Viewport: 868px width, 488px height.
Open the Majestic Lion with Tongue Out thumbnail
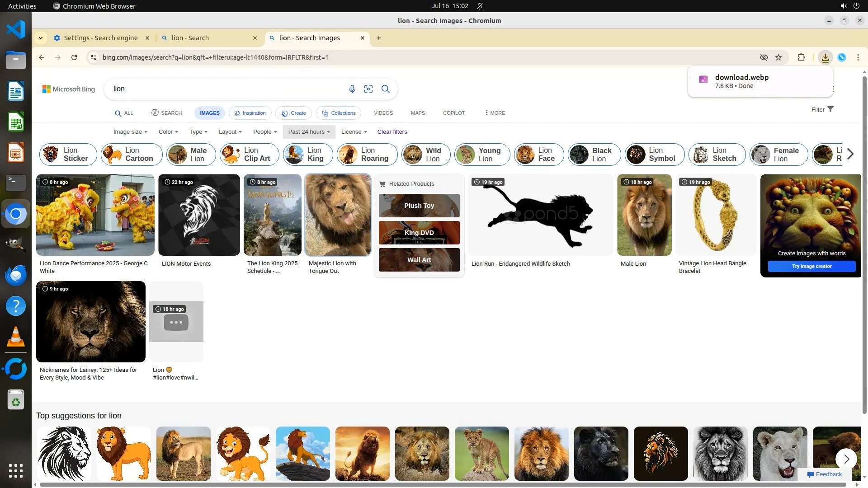pos(338,215)
